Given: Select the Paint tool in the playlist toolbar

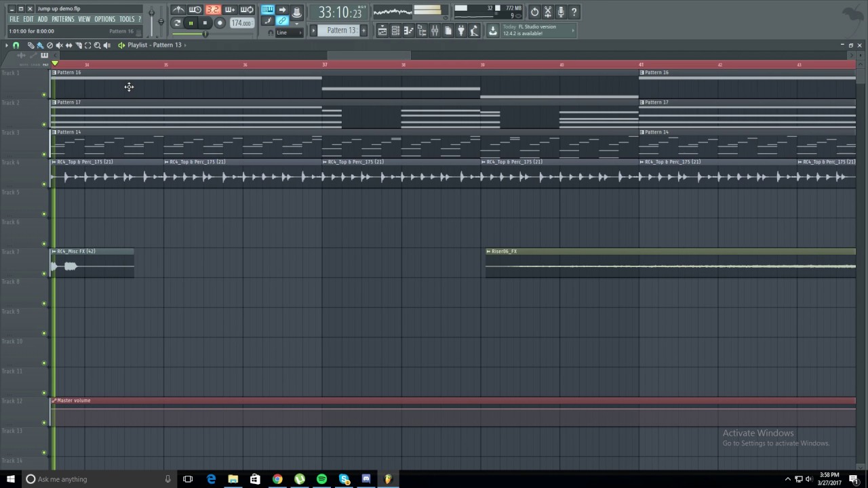Looking at the screenshot, I should tap(40, 45).
